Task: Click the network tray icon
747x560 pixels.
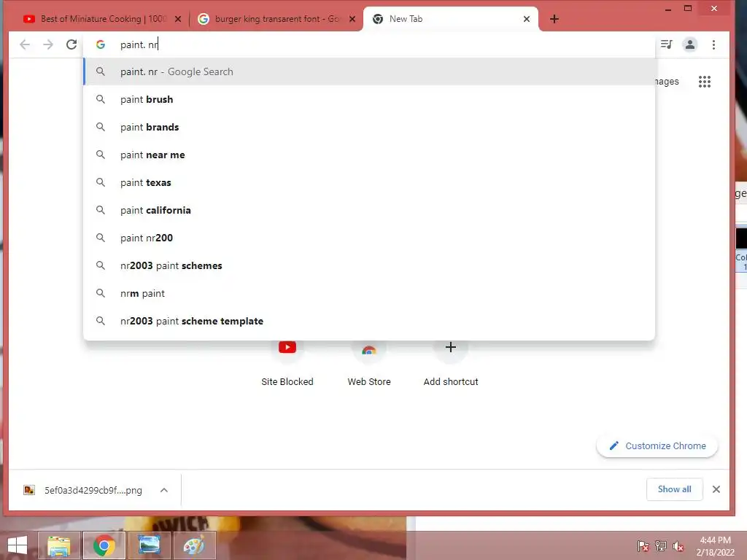Action: (661, 546)
